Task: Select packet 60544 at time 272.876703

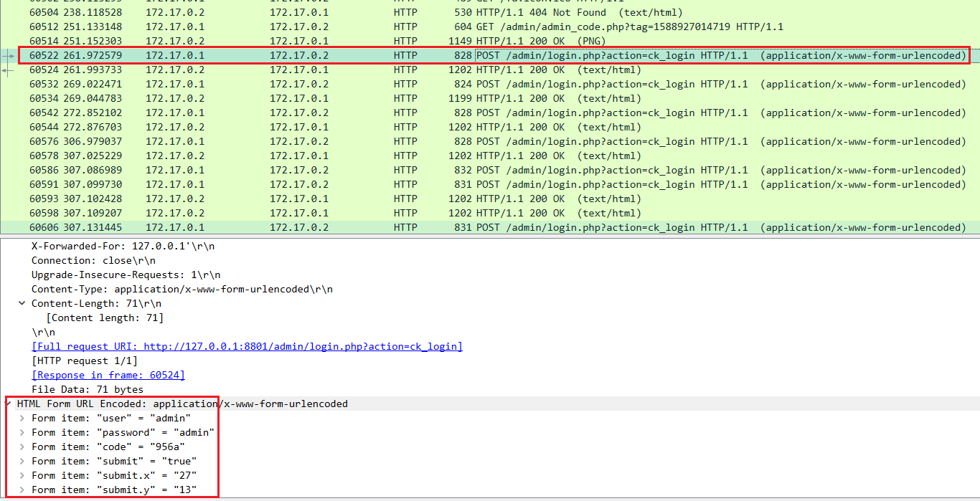Action: click(x=490, y=127)
